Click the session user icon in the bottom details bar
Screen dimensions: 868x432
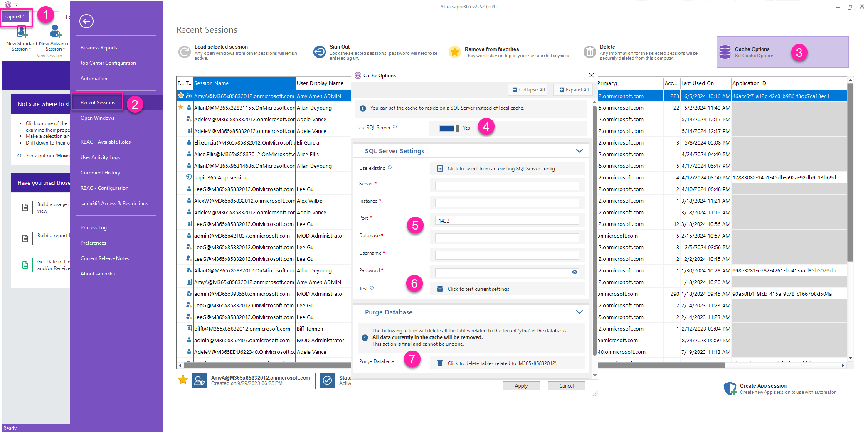200,380
